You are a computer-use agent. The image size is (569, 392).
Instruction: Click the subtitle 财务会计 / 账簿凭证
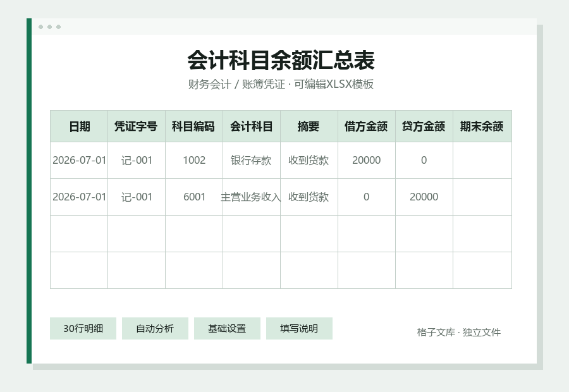pyautogui.click(x=236, y=84)
